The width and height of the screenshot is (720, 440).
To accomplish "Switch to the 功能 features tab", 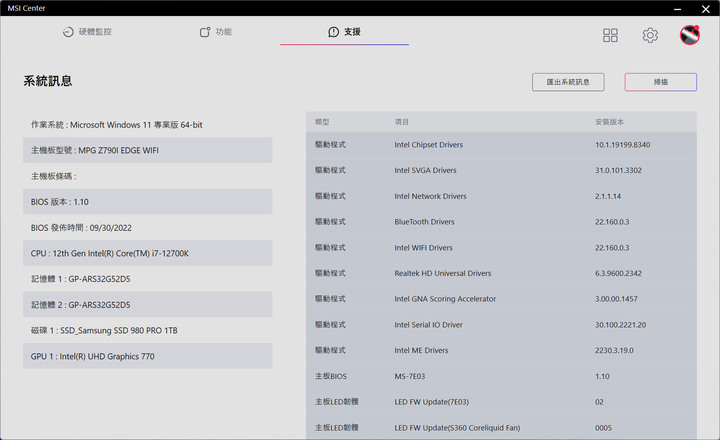I will [216, 32].
